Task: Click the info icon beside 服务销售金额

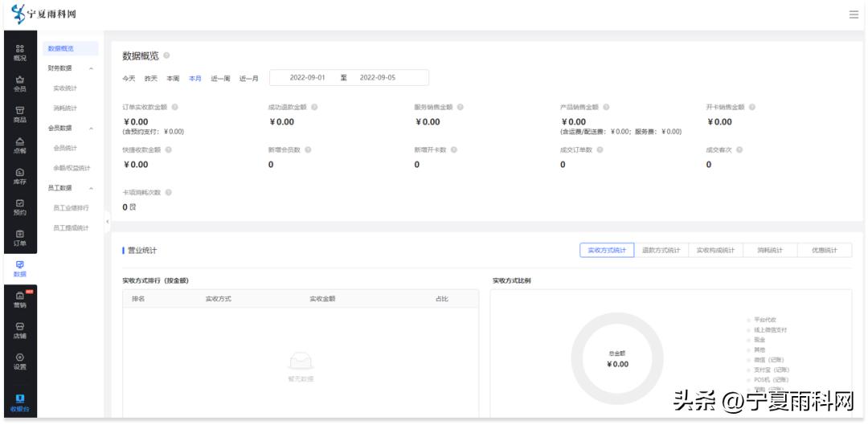Action: point(460,108)
